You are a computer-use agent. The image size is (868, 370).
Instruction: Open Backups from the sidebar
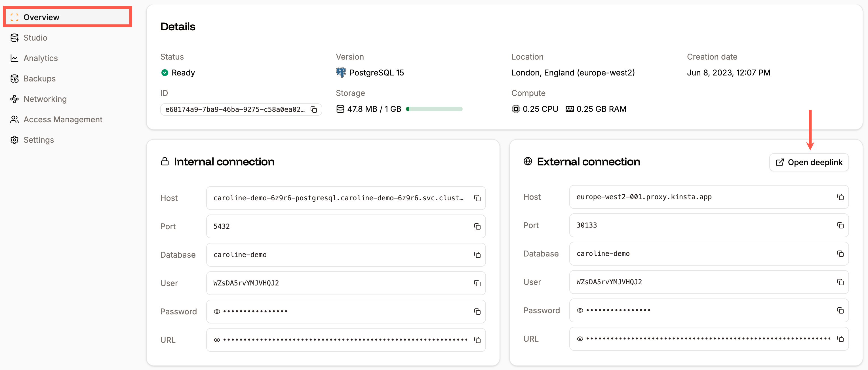tap(39, 79)
